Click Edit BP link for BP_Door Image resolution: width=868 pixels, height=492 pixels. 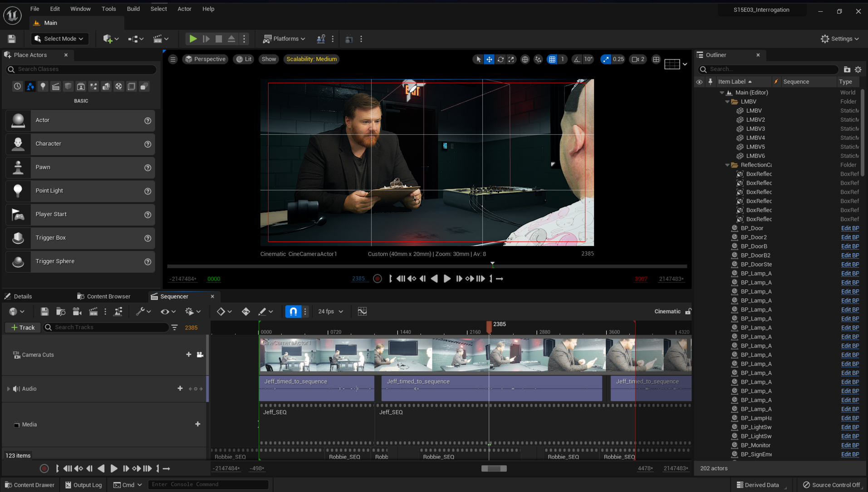click(x=849, y=228)
